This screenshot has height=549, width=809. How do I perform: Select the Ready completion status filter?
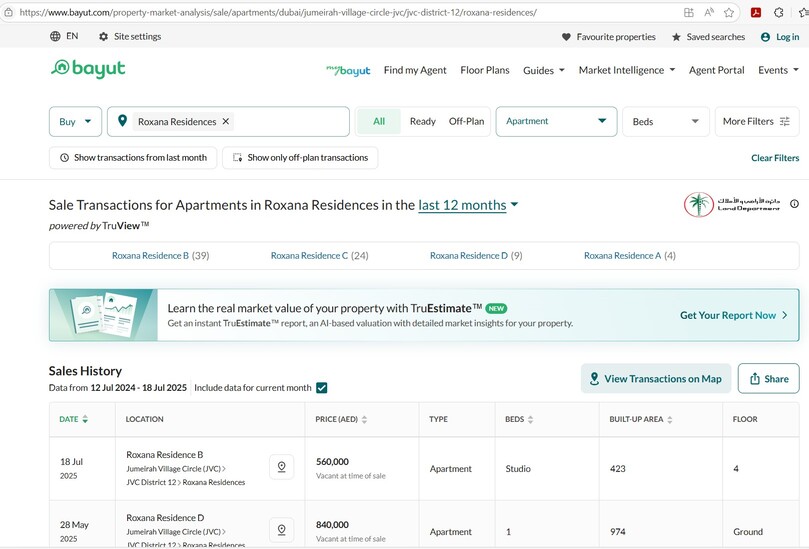pyautogui.click(x=423, y=121)
